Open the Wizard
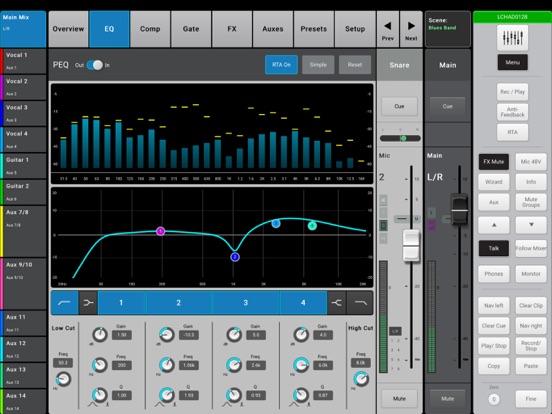The image size is (552, 414). [494, 182]
